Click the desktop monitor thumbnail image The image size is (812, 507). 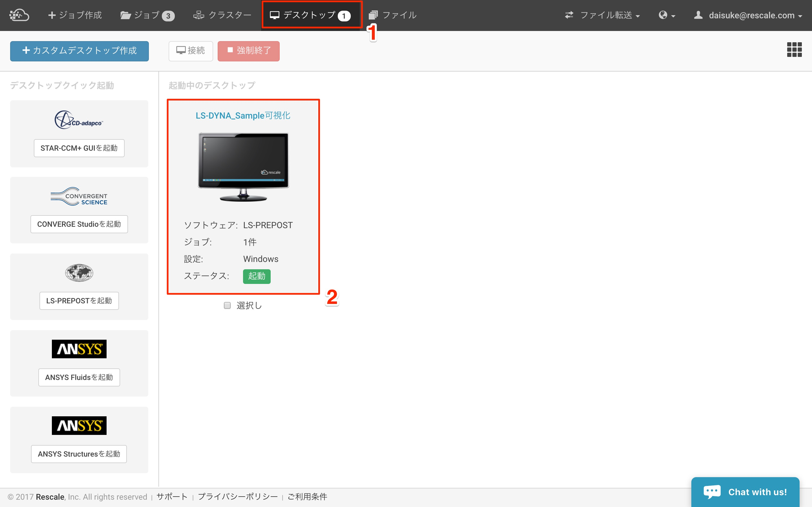[x=243, y=167]
